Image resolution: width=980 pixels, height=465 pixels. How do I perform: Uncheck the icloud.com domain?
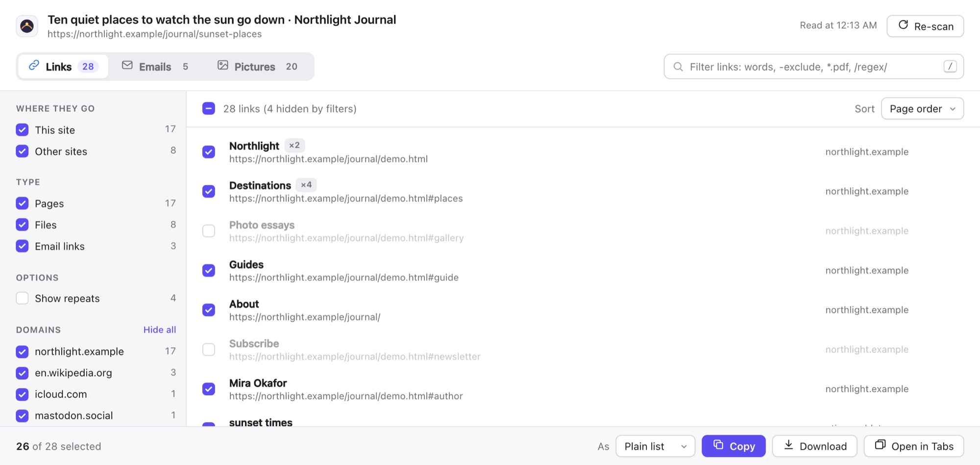click(22, 394)
